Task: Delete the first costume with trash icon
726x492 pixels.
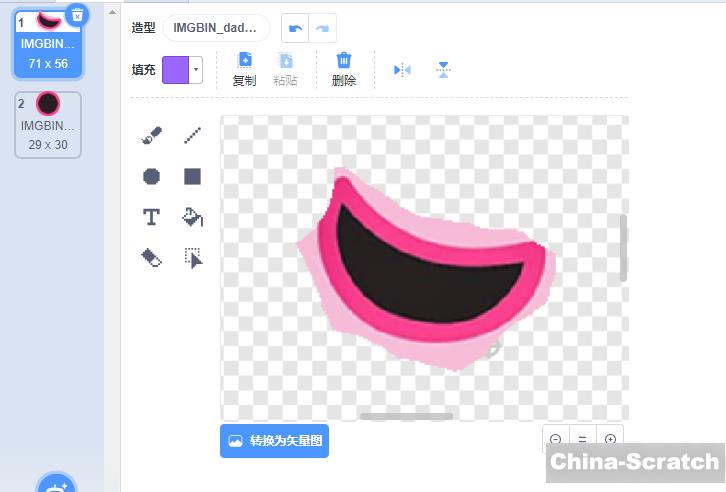Action: tap(78, 14)
